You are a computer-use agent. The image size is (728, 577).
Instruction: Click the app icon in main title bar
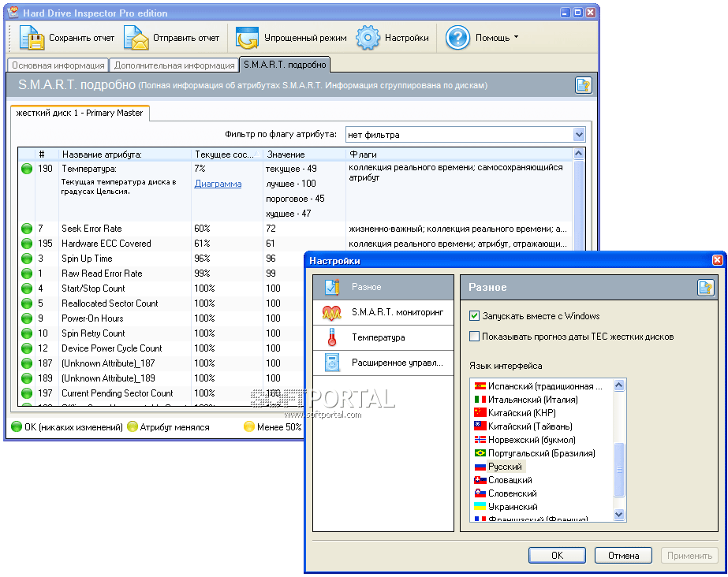(13, 13)
